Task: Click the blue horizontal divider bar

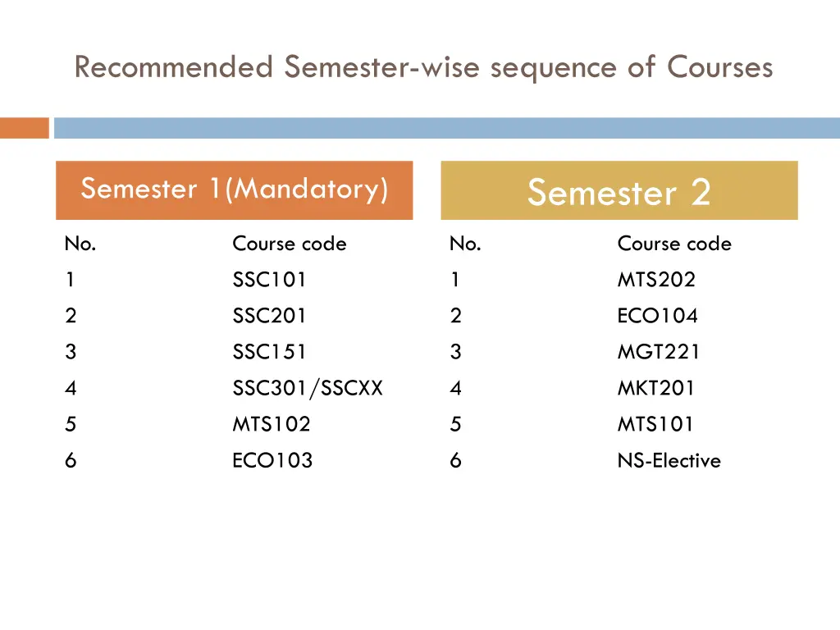Action: 446,128
